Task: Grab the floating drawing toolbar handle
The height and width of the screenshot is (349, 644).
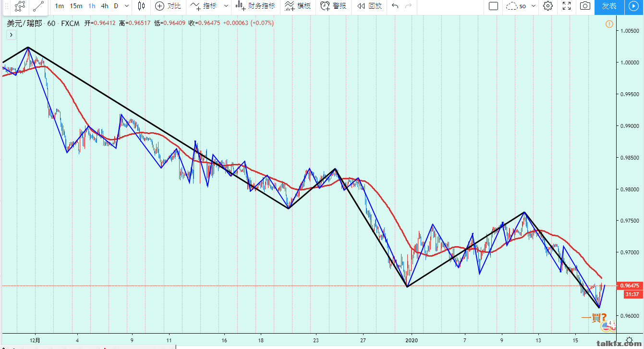Action: pos(6,6)
